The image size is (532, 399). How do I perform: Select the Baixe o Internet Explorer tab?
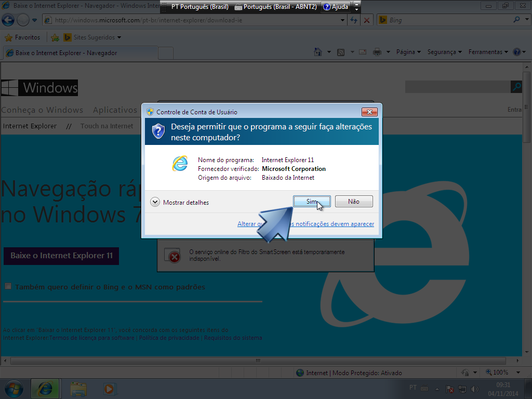pyautogui.click(x=81, y=53)
